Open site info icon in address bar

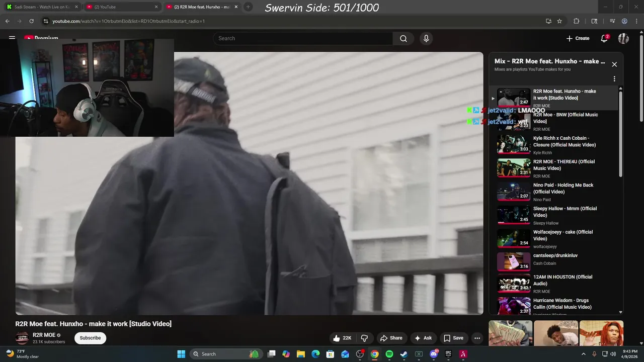[46, 21]
